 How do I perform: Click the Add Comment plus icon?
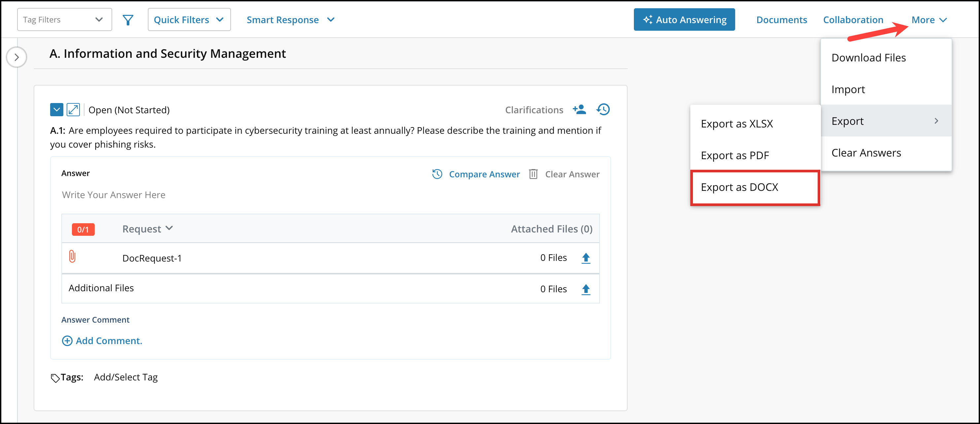coord(67,341)
